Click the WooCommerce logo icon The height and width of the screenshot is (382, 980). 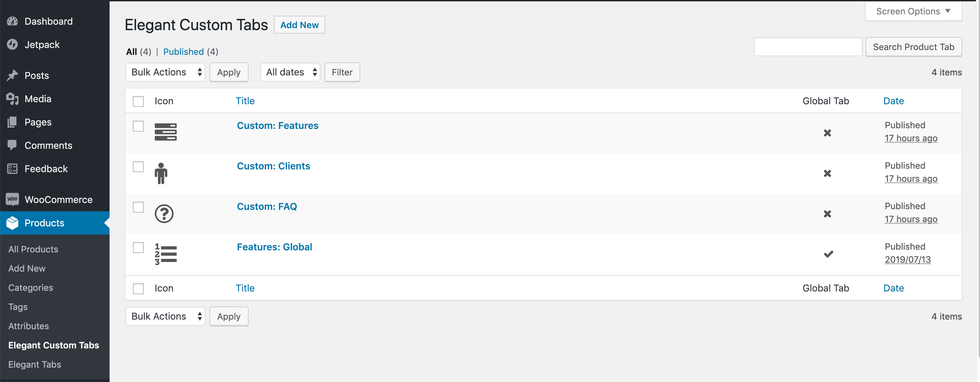(x=12, y=199)
